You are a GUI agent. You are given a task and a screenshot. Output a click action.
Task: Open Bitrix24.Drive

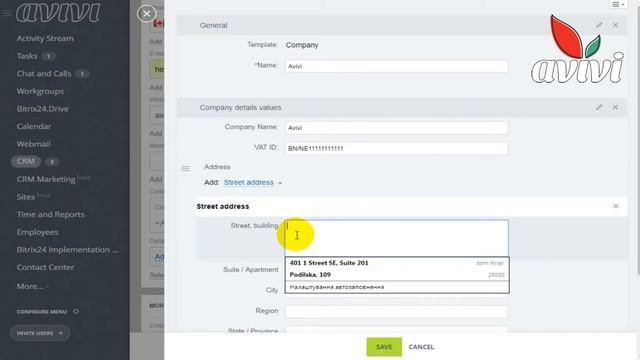click(42, 109)
